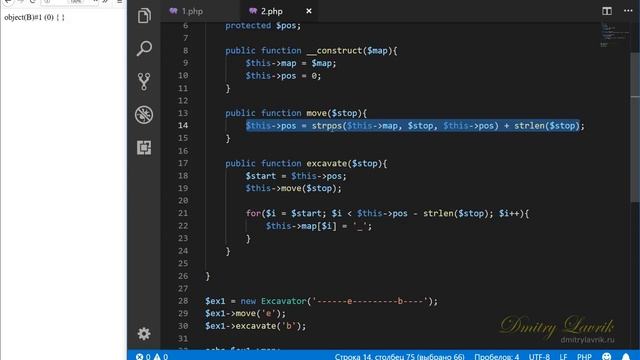Click '$ex1->excavate('b');' on line 30
The image size is (640, 360).
(x=256, y=326)
